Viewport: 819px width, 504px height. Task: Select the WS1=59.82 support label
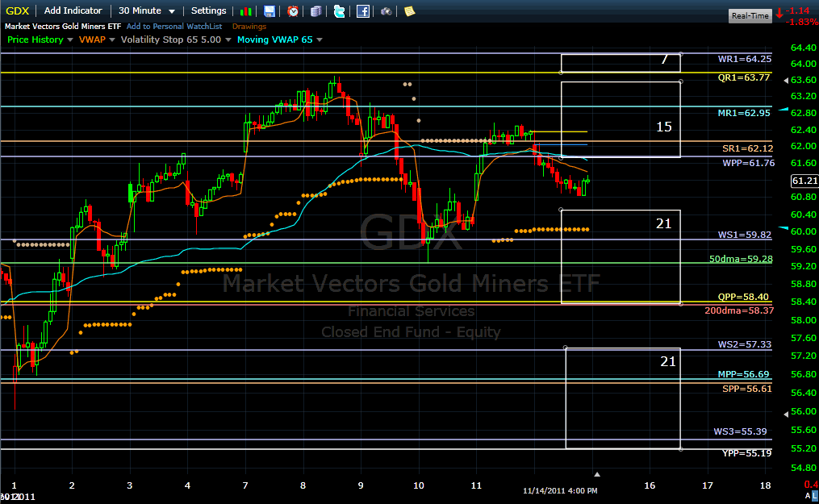pos(744,235)
